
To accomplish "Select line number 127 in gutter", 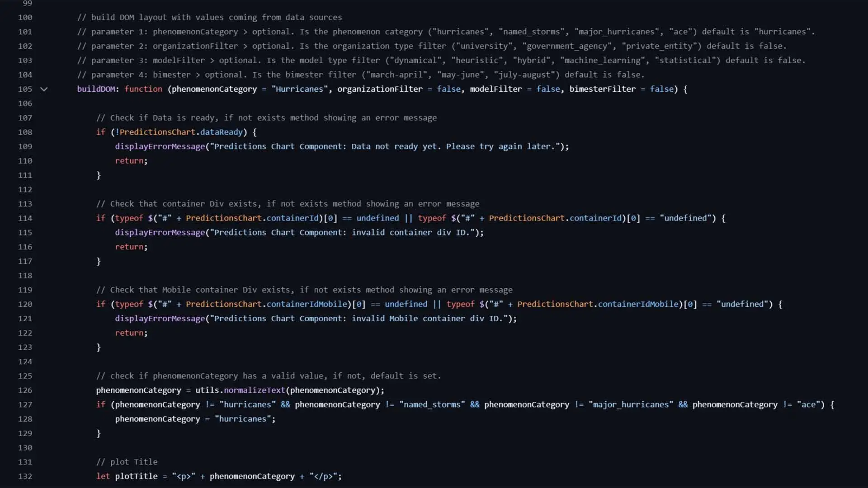I will pyautogui.click(x=25, y=404).
